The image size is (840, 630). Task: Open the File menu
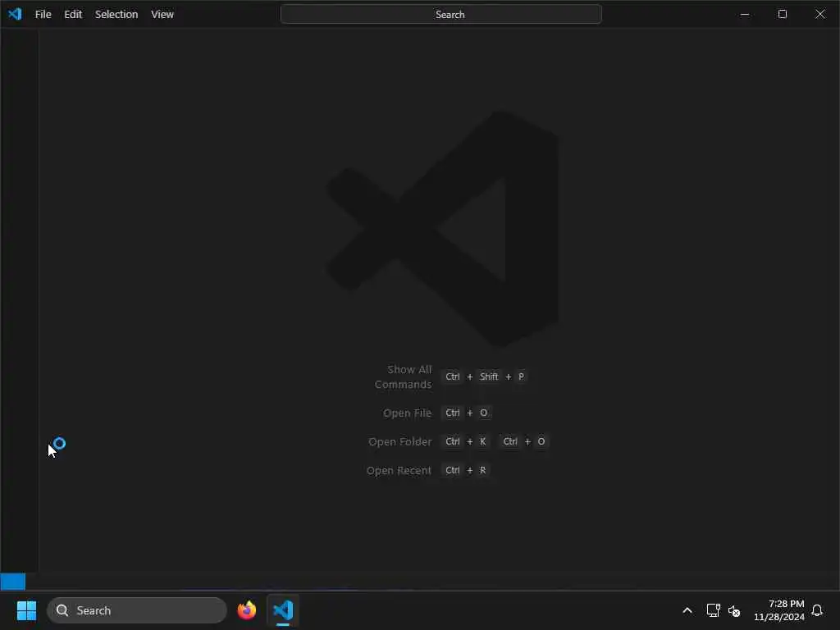pyautogui.click(x=43, y=15)
